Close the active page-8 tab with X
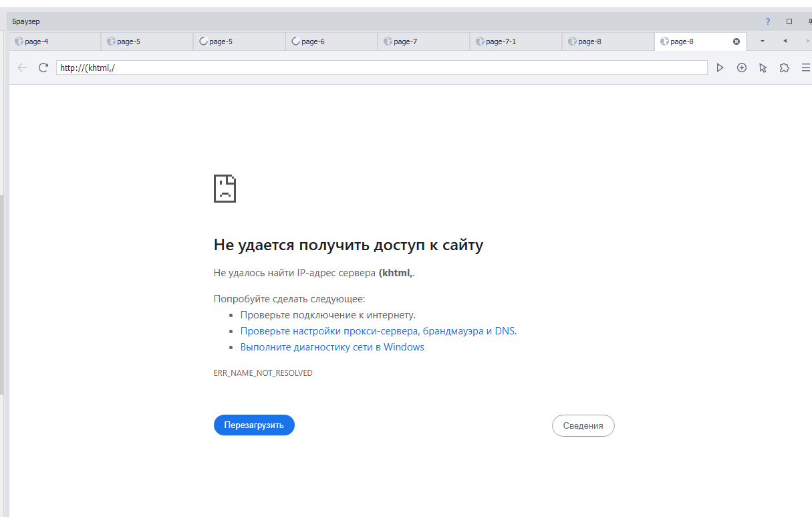The width and height of the screenshot is (812, 517). point(736,41)
